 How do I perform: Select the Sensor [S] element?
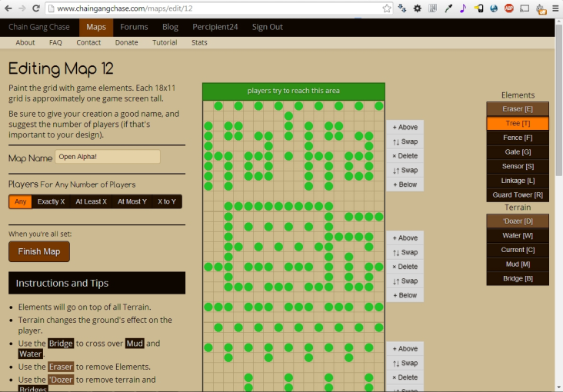click(518, 166)
